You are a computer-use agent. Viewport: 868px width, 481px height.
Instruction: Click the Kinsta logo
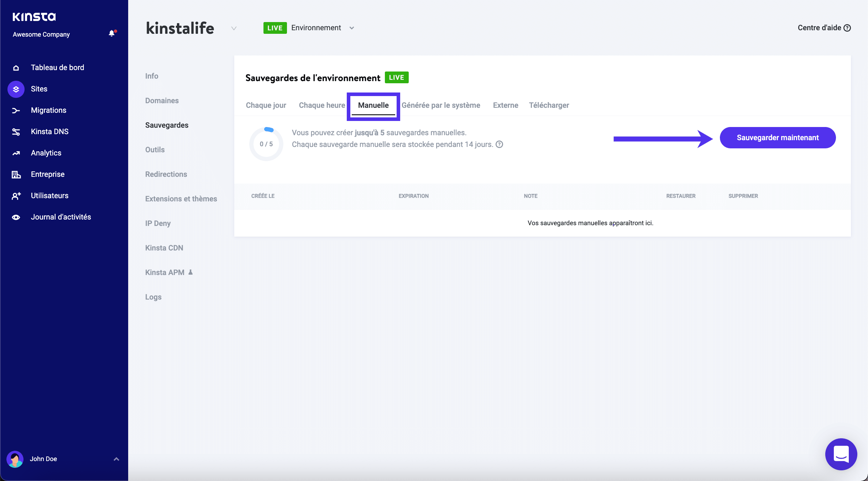point(34,16)
